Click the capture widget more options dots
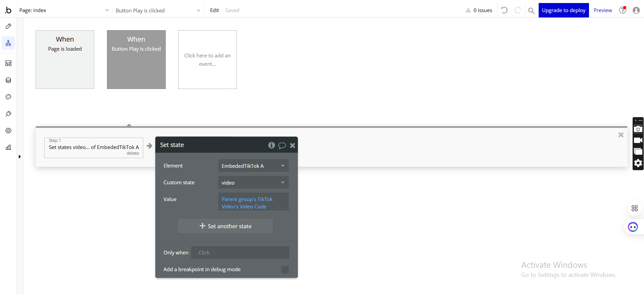The width and height of the screenshot is (644, 294). 640,120
